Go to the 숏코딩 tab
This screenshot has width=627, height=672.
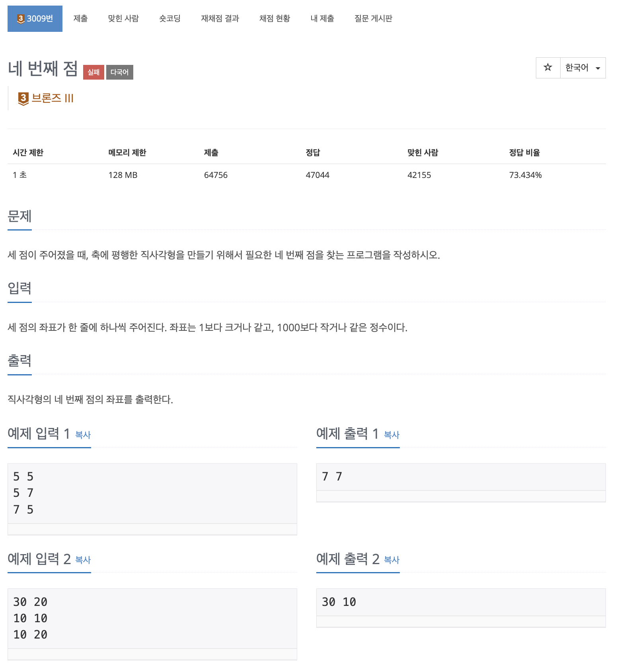pyautogui.click(x=170, y=18)
